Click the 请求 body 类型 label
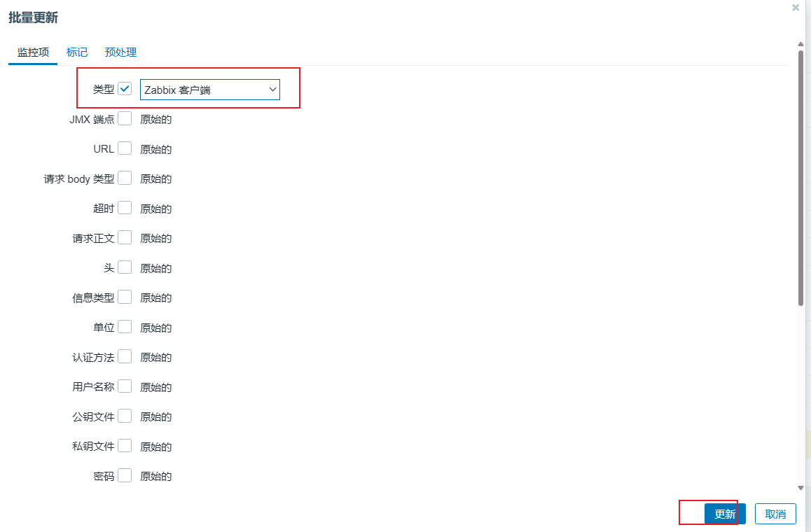Image resolution: width=811 pixels, height=532 pixels. pos(79,179)
